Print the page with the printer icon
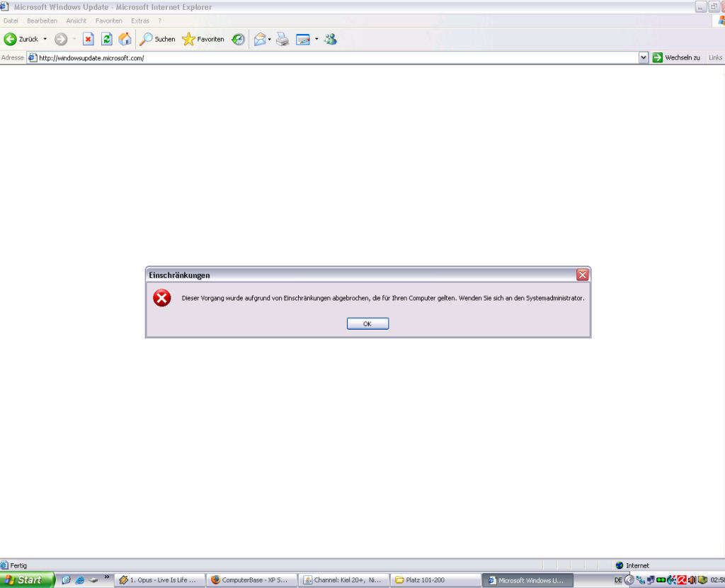This screenshot has height=588, width=725. coord(282,40)
